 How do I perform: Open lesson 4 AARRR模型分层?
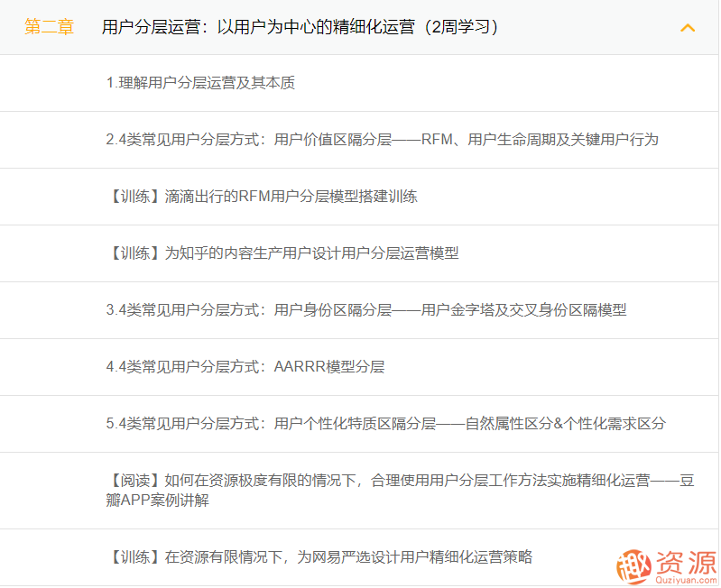click(245, 367)
